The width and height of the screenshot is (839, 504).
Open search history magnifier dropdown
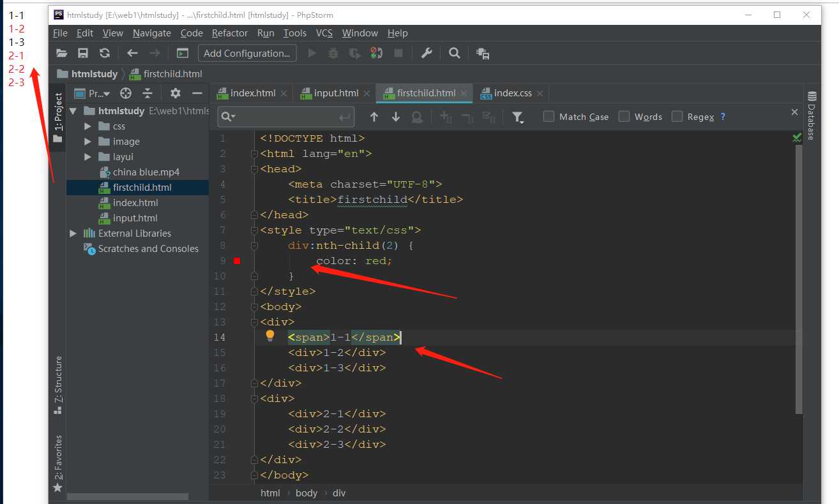point(228,117)
